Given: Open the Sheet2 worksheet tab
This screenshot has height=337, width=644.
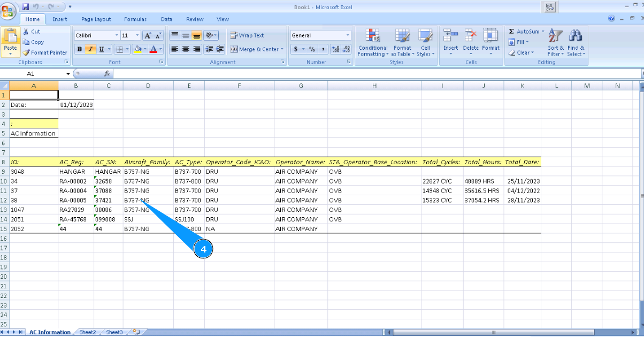Looking at the screenshot, I should [88, 332].
